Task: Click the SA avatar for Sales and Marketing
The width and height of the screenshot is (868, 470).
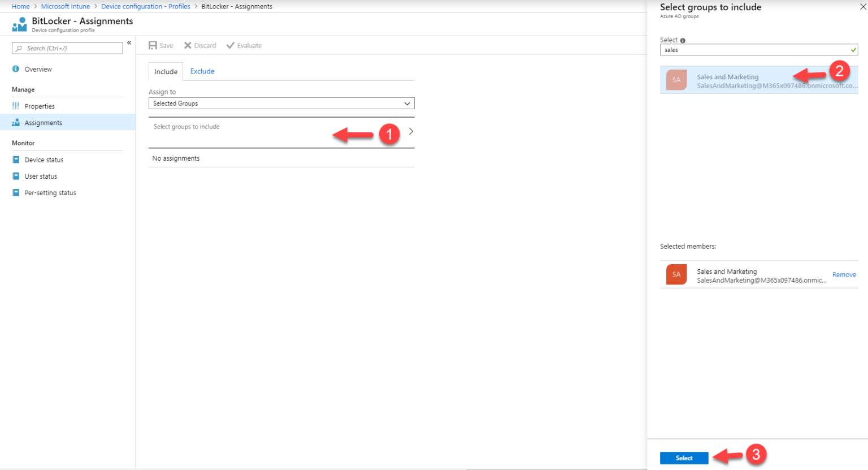Action: (676, 80)
